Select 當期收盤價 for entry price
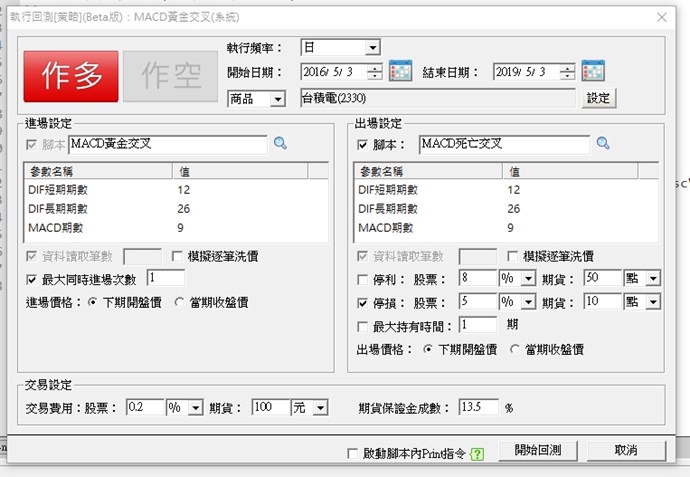 (x=182, y=302)
